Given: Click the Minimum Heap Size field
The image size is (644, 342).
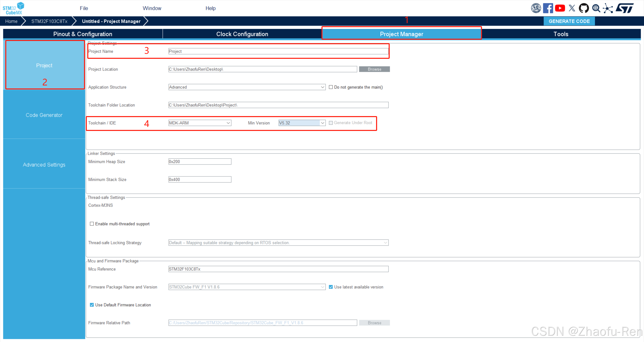Looking at the screenshot, I should (x=200, y=162).
